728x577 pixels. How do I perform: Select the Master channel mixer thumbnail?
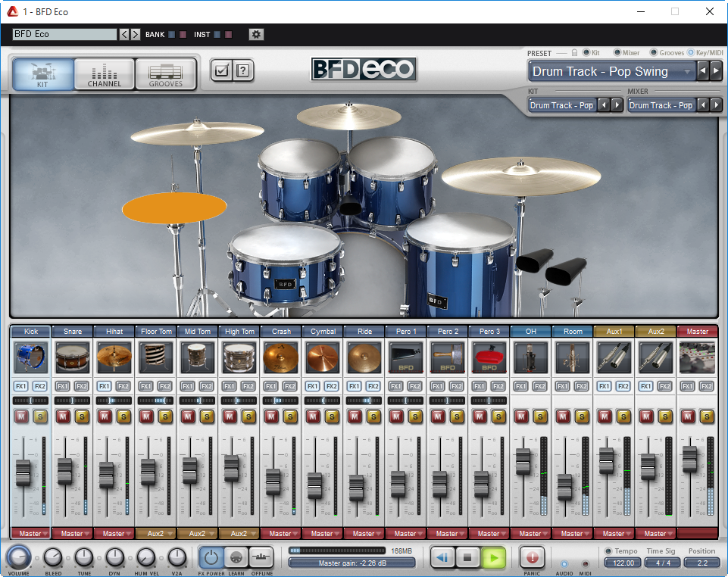(x=698, y=357)
